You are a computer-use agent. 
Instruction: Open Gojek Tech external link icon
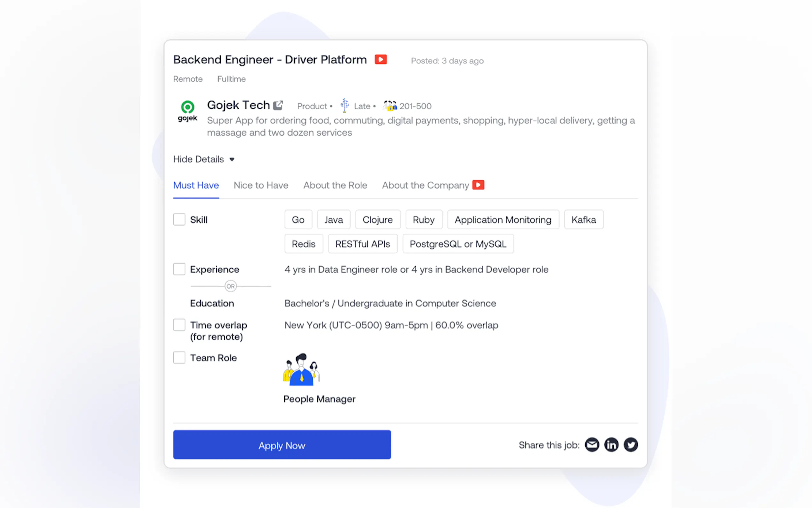(x=278, y=106)
